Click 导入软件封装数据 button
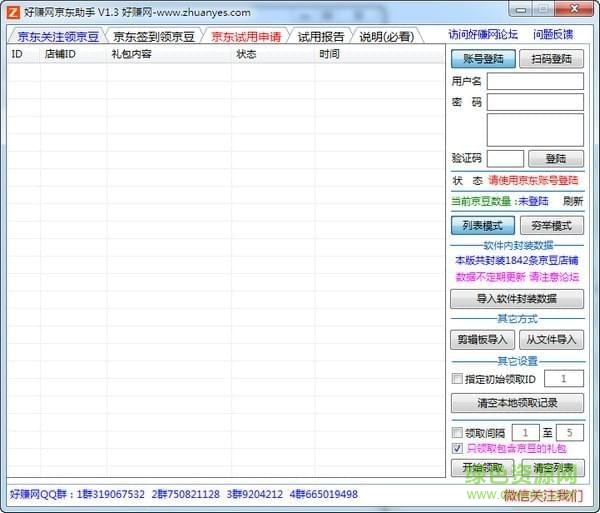 tap(517, 298)
